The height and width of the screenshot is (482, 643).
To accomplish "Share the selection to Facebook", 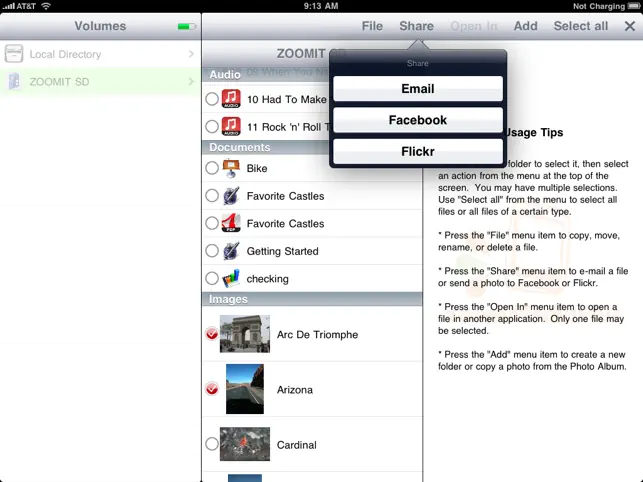I will (418, 120).
